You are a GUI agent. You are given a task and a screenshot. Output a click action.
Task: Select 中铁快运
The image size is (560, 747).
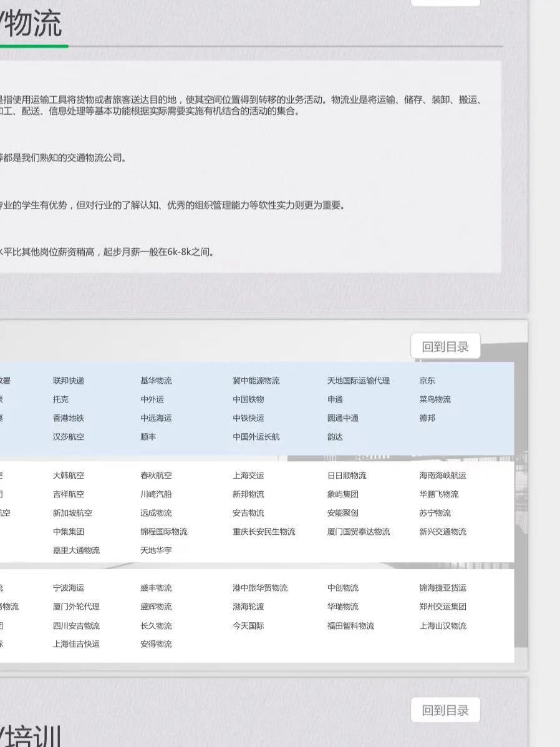[x=249, y=417]
